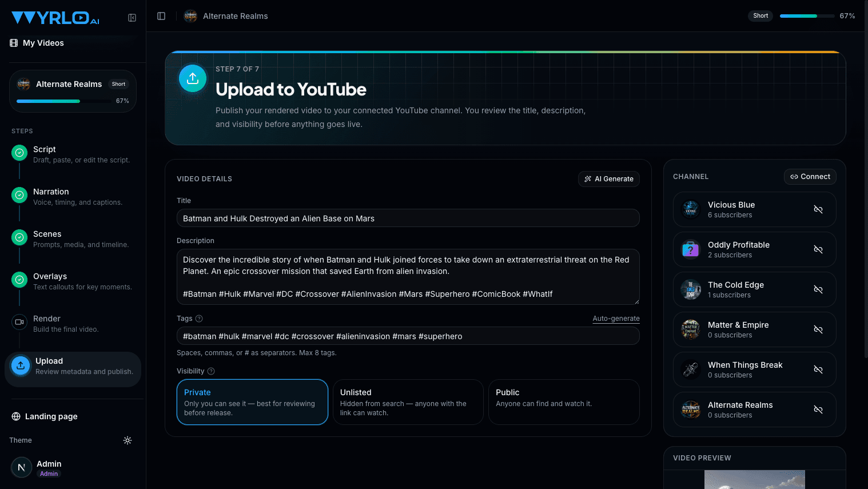Unlink The Cold Edge channel
The height and width of the screenshot is (489, 868).
click(x=818, y=289)
